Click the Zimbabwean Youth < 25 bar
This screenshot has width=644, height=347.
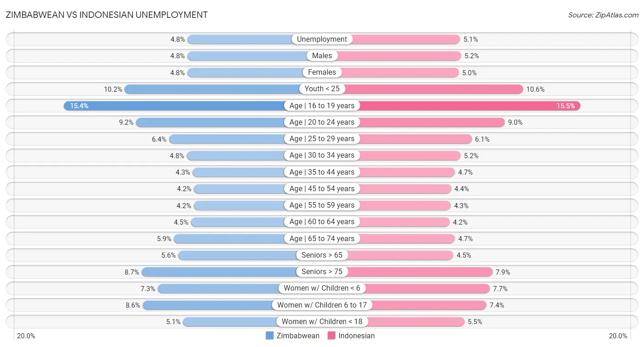click(211, 89)
